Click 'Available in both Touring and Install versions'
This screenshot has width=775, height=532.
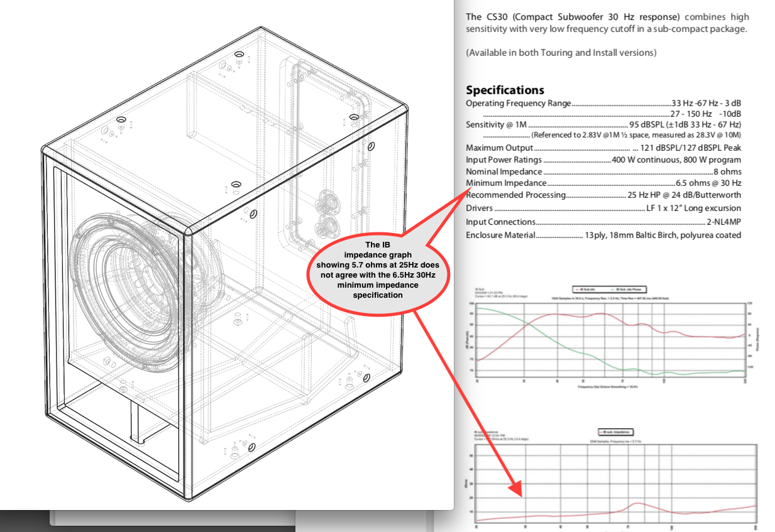click(x=561, y=53)
